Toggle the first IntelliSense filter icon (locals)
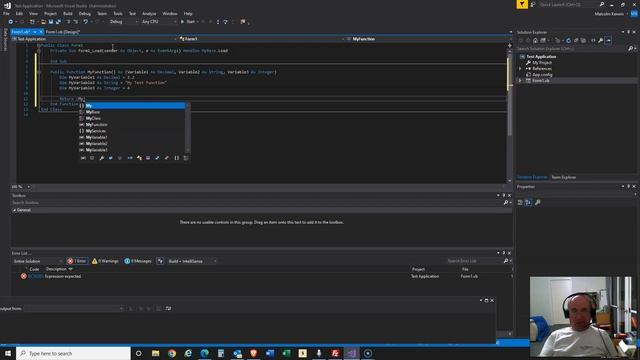Viewport: 640px width, 360px height. point(83,158)
